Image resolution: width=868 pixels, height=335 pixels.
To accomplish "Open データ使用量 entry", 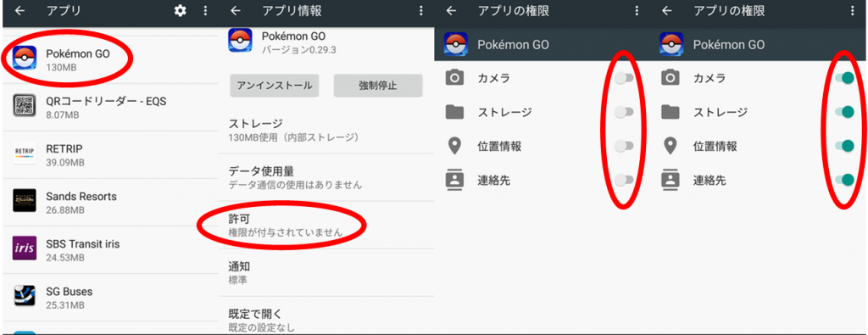I will 326,177.
